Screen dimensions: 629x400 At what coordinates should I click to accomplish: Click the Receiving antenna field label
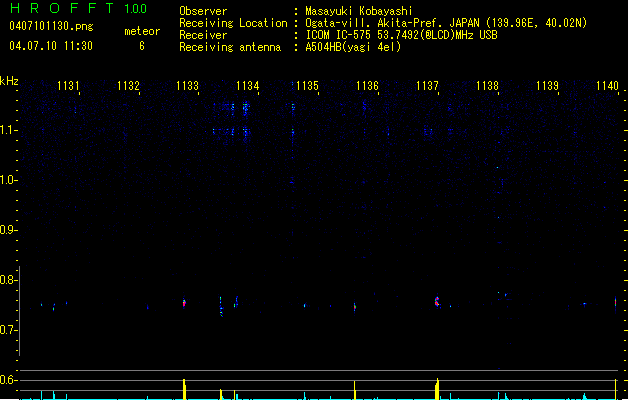(x=230, y=47)
